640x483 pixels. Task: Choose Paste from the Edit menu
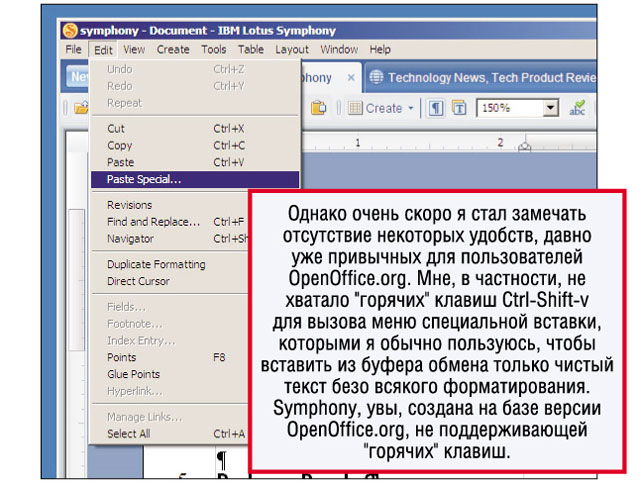[x=195, y=162]
